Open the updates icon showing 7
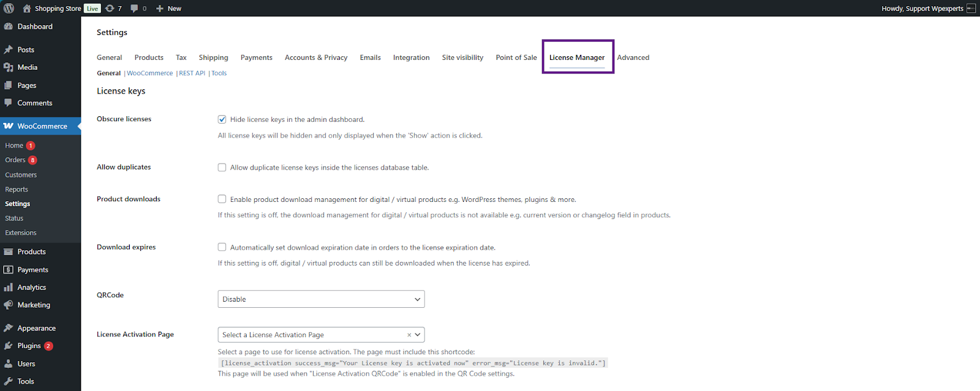Image resolution: width=980 pixels, height=391 pixels. click(x=110, y=9)
